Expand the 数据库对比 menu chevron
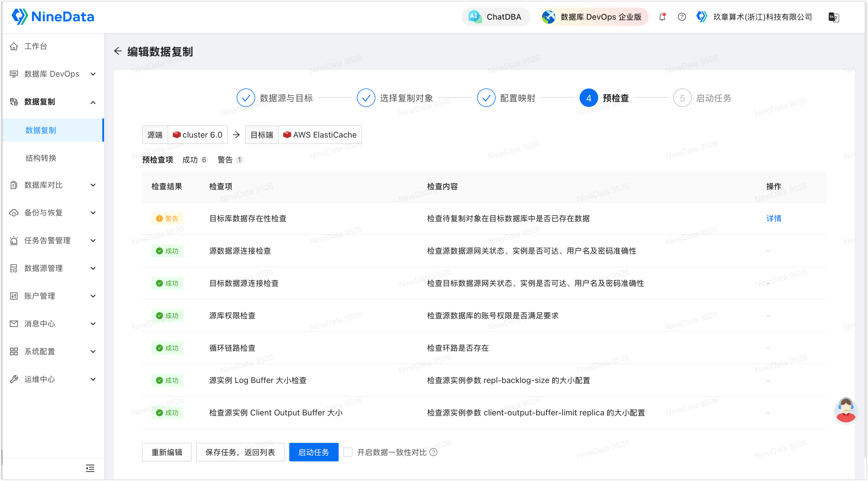868x481 pixels. (x=93, y=185)
